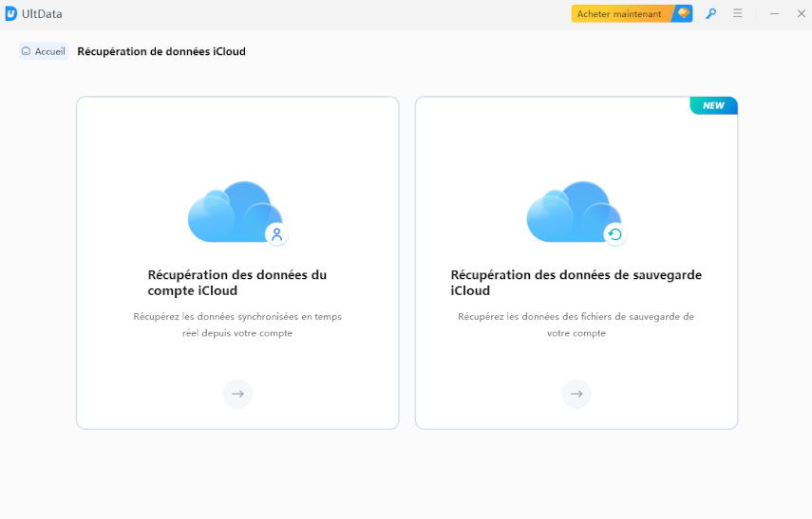Go back to Accueil home
This screenshot has width=812, height=519.
[44, 51]
